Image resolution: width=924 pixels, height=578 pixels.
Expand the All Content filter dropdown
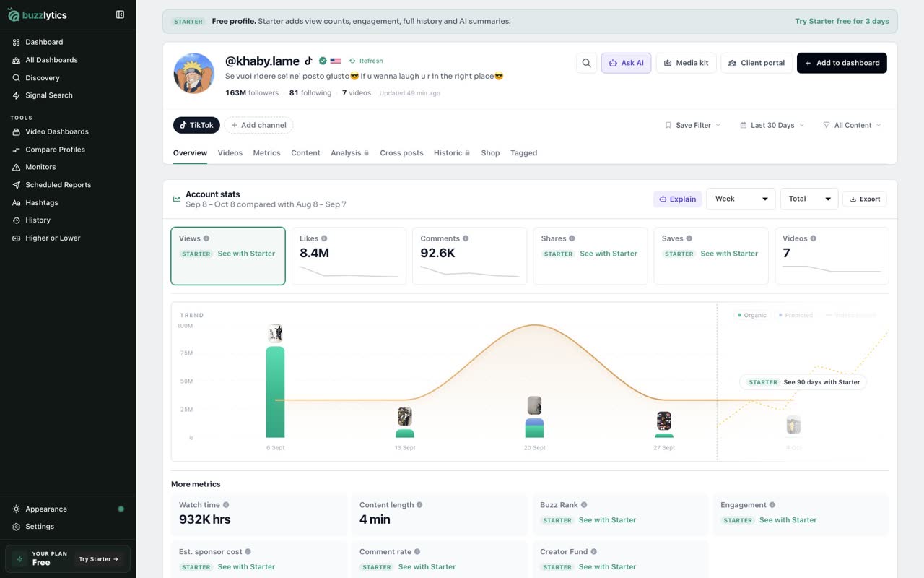(x=853, y=125)
